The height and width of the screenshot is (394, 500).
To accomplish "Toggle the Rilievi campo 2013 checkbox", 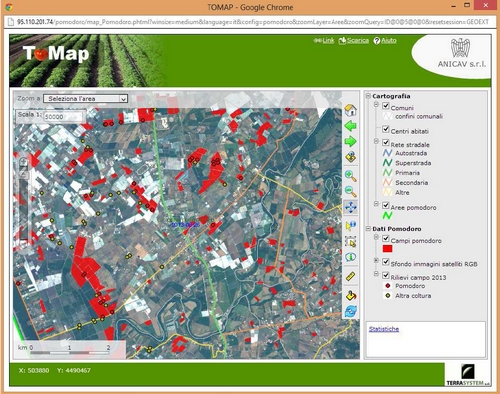I will (386, 275).
